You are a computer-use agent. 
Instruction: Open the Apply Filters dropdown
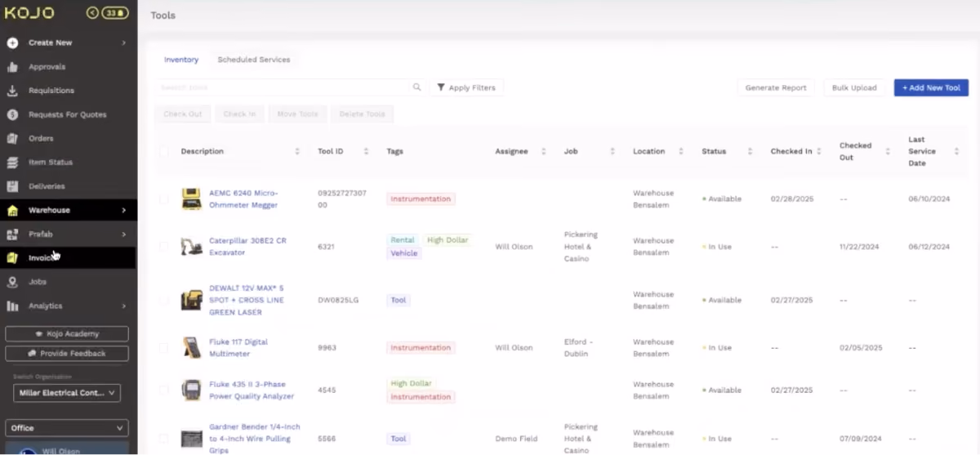click(x=466, y=87)
